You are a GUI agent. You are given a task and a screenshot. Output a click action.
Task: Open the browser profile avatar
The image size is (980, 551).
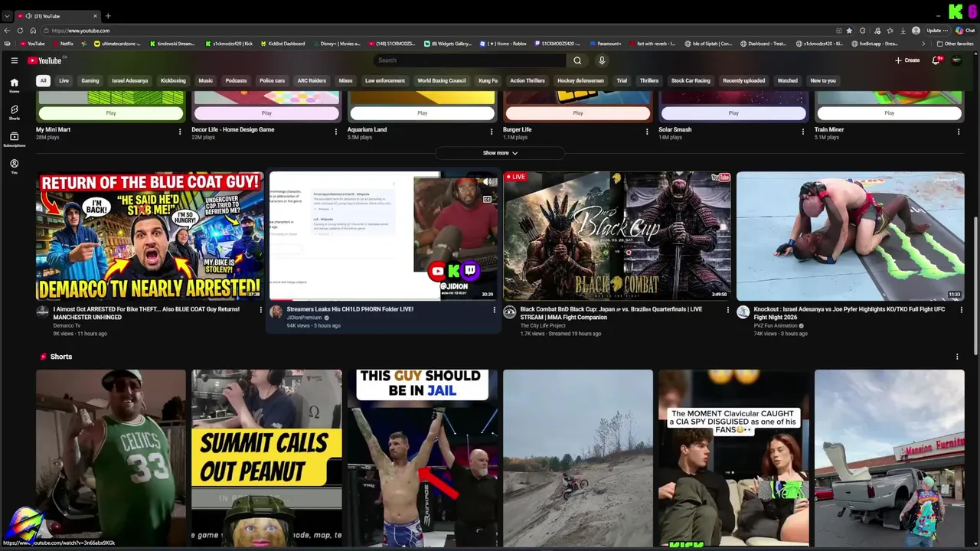tap(916, 31)
